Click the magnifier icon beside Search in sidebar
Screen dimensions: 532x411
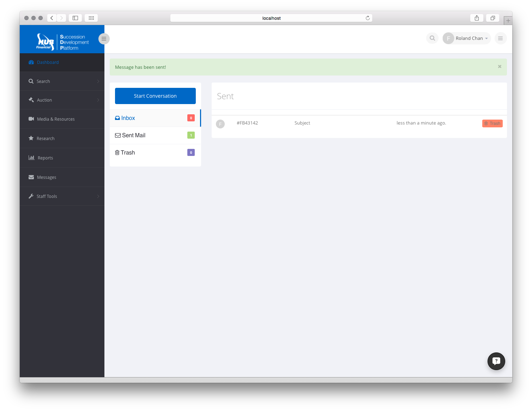[31, 81]
